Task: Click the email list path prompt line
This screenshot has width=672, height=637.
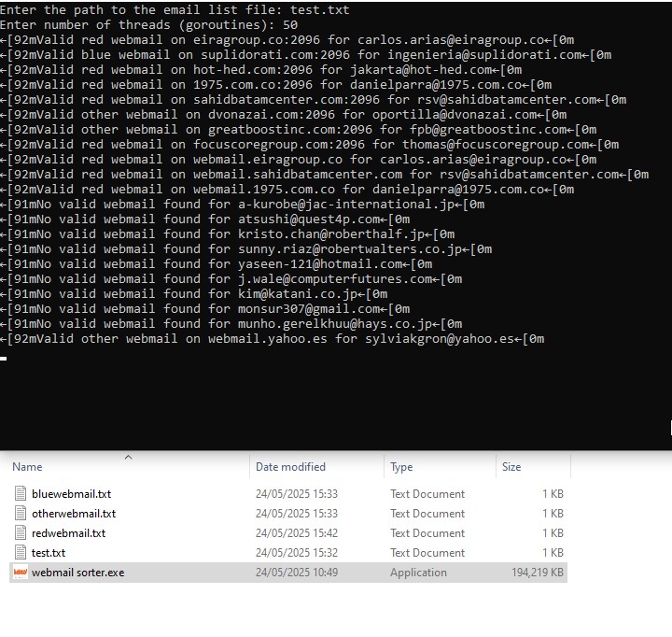Action: (x=175, y=10)
